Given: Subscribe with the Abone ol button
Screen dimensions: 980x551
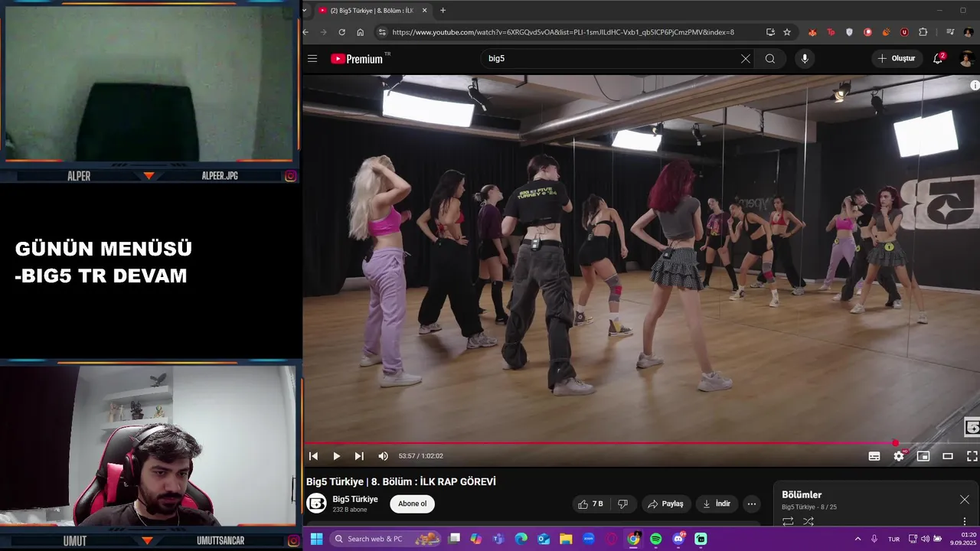Looking at the screenshot, I should pos(412,504).
